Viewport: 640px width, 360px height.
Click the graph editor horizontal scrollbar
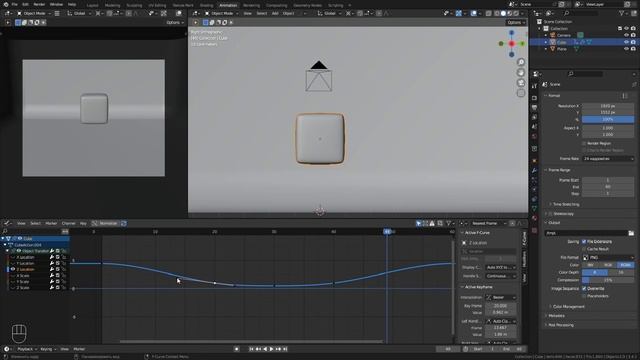[x=251, y=341]
